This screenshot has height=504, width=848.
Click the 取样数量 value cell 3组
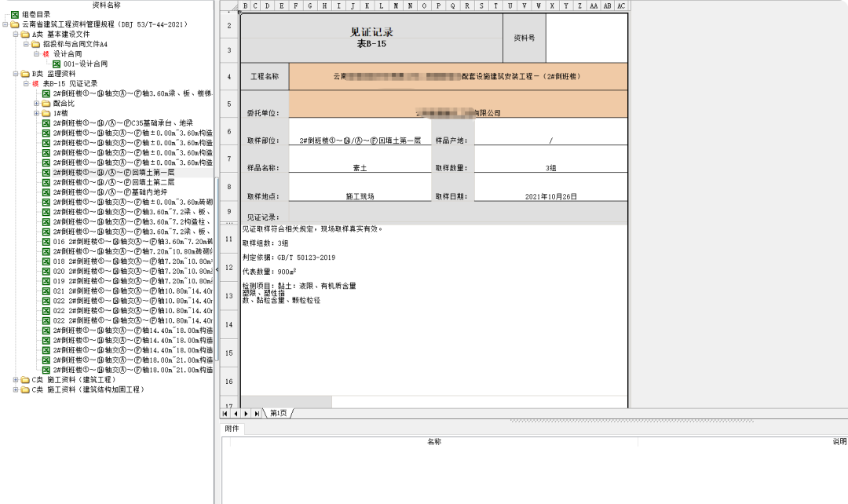[550, 159]
